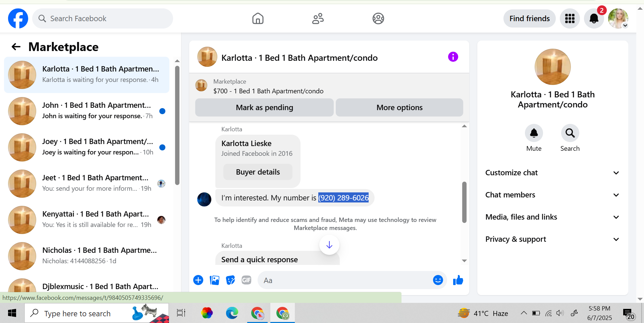
Task: Open the Home feed icon
Action: 258,18
